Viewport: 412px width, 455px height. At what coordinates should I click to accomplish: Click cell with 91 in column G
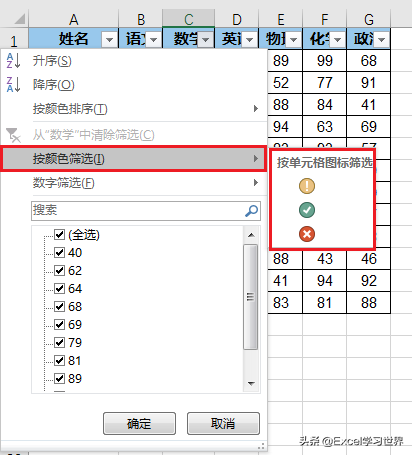pyautogui.click(x=369, y=83)
